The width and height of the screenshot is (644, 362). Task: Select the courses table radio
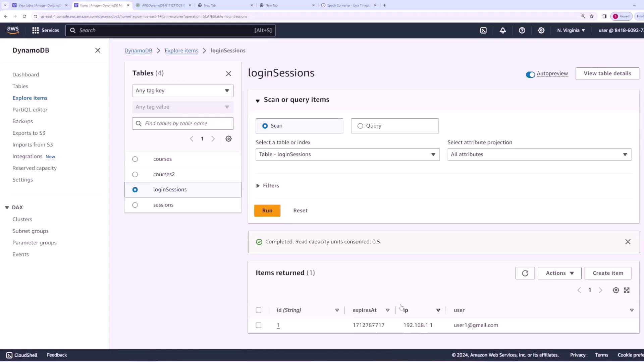click(135, 159)
